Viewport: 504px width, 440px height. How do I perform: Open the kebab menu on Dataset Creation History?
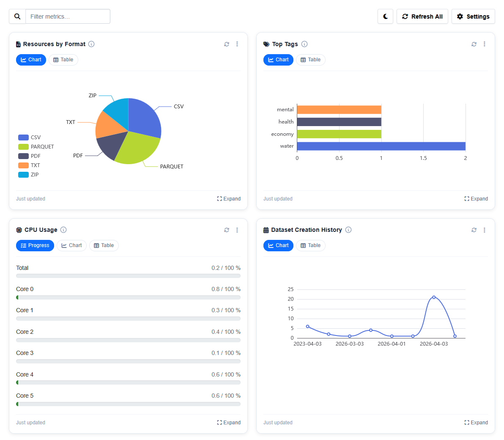[x=485, y=230]
